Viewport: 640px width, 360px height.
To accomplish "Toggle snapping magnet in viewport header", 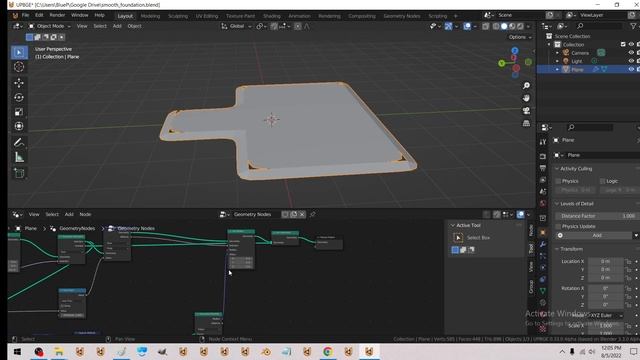I will (274, 26).
